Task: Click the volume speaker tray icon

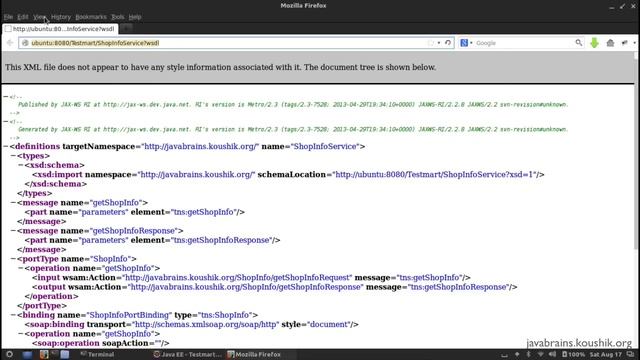Action: click(553, 354)
